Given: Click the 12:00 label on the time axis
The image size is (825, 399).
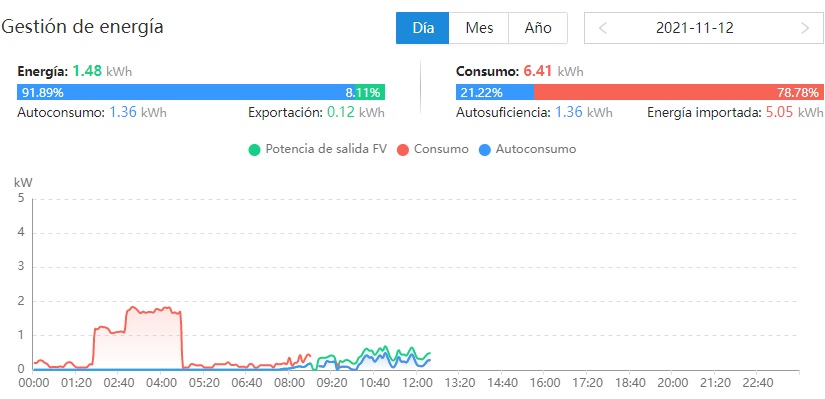Looking at the screenshot, I should pos(416,382).
